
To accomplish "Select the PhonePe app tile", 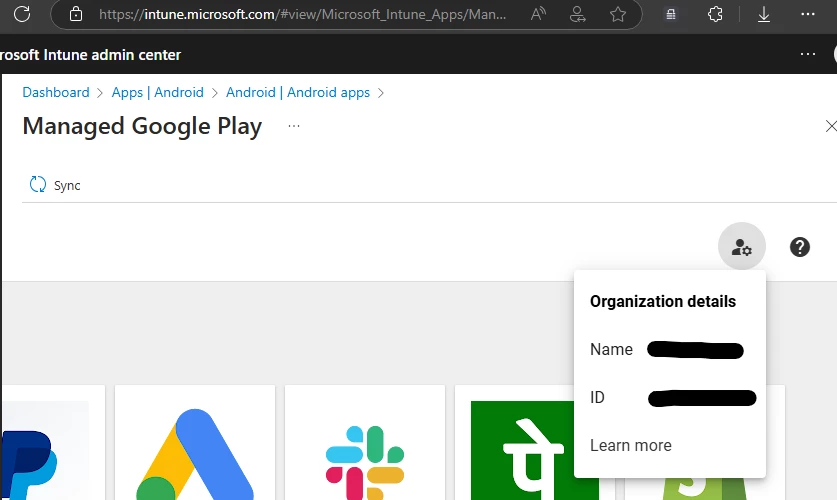I will pos(514,443).
